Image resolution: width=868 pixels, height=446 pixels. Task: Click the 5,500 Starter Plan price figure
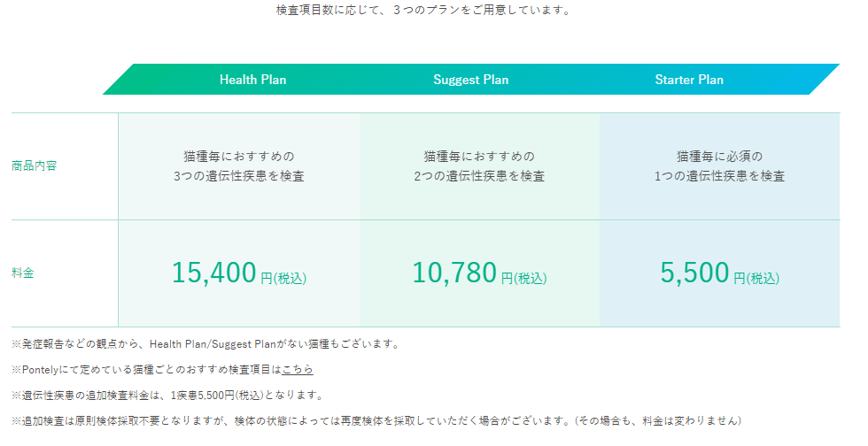tap(694, 273)
